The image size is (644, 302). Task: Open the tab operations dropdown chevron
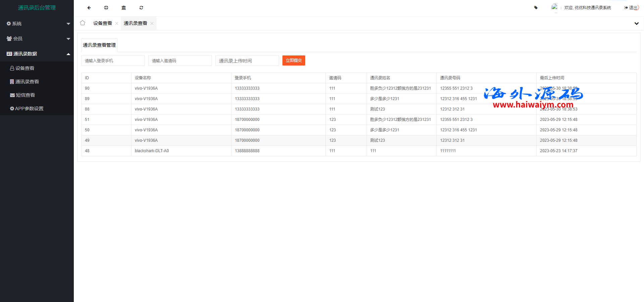coord(636,24)
